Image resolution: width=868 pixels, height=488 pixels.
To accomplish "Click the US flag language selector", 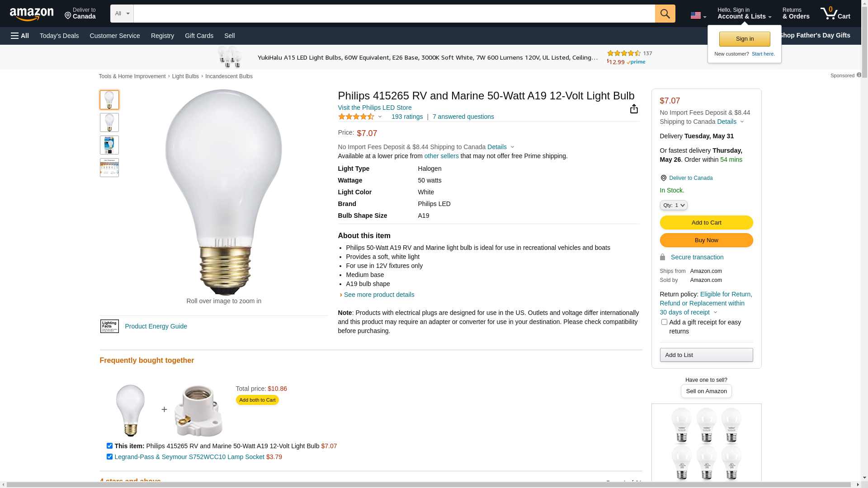I will pyautogui.click(x=698, y=15).
